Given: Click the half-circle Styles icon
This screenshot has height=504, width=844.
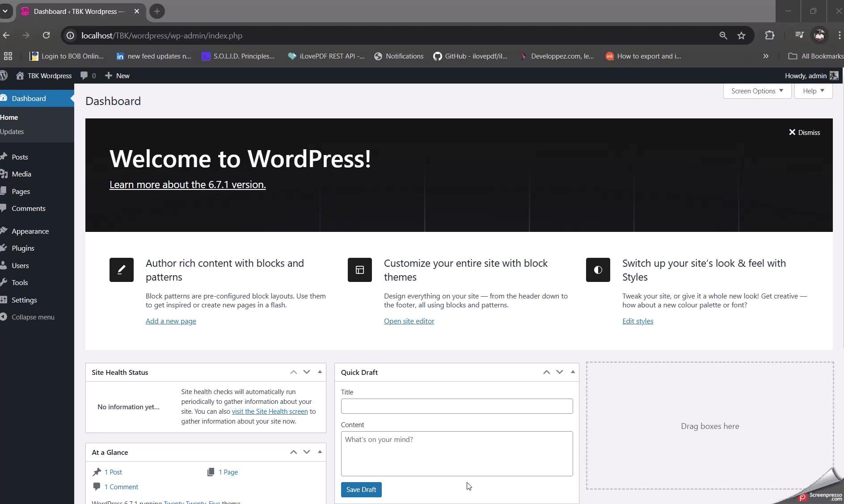Looking at the screenshot, I should tap(598, 270).
